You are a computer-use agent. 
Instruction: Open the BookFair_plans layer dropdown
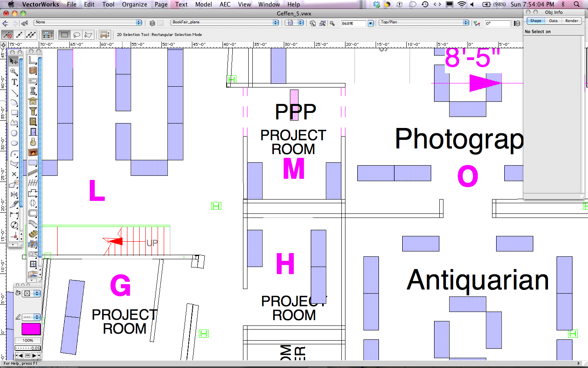[225, 22]
